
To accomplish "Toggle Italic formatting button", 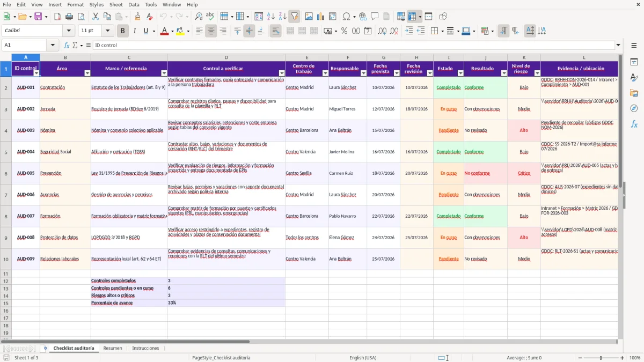I will coord(134,31).
